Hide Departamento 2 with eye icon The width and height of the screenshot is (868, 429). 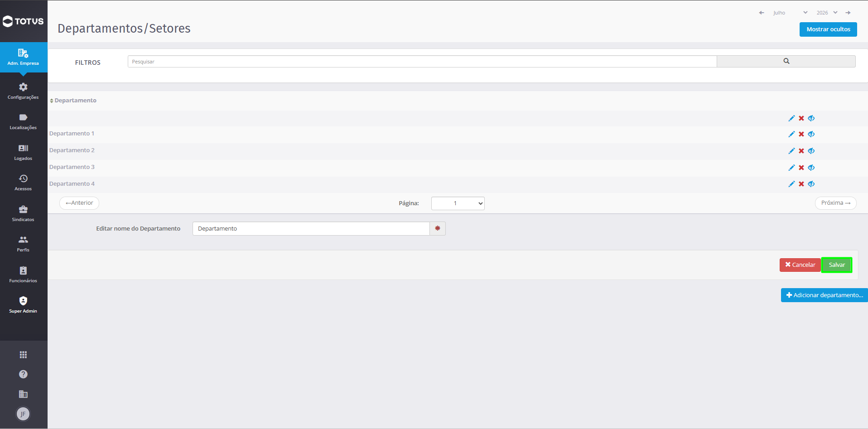pyautogui.click(x=811, y=151)
